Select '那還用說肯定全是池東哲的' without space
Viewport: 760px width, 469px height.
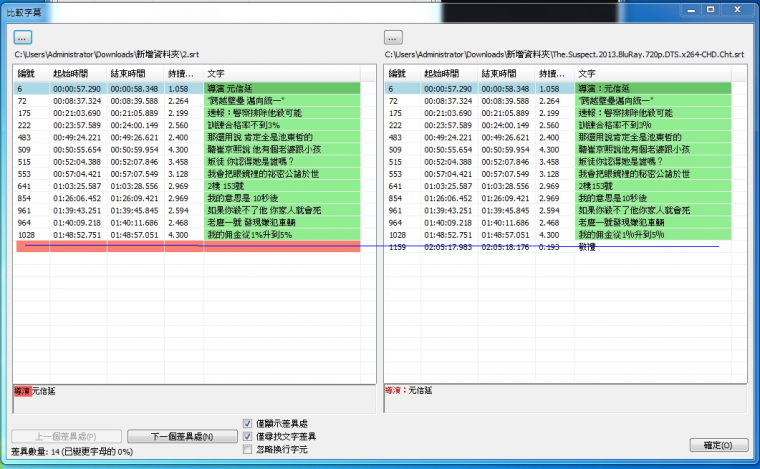(558, 137)
